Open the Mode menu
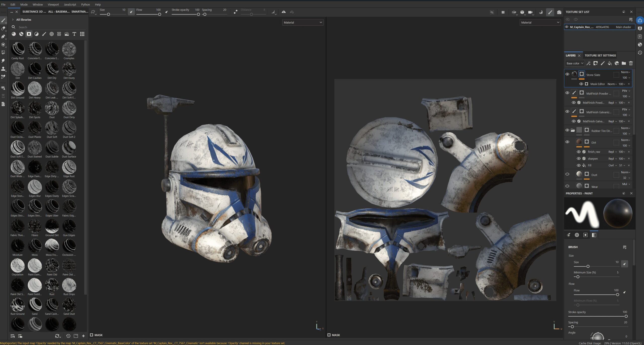644x345 pixels. 24,5
